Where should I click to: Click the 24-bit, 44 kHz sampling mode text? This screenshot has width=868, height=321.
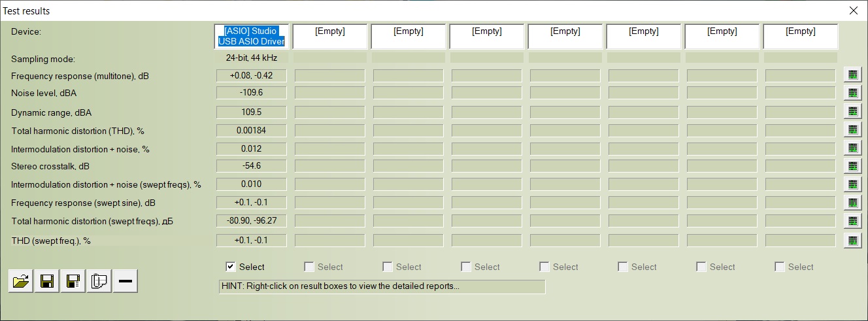click(x=252, y=58)
